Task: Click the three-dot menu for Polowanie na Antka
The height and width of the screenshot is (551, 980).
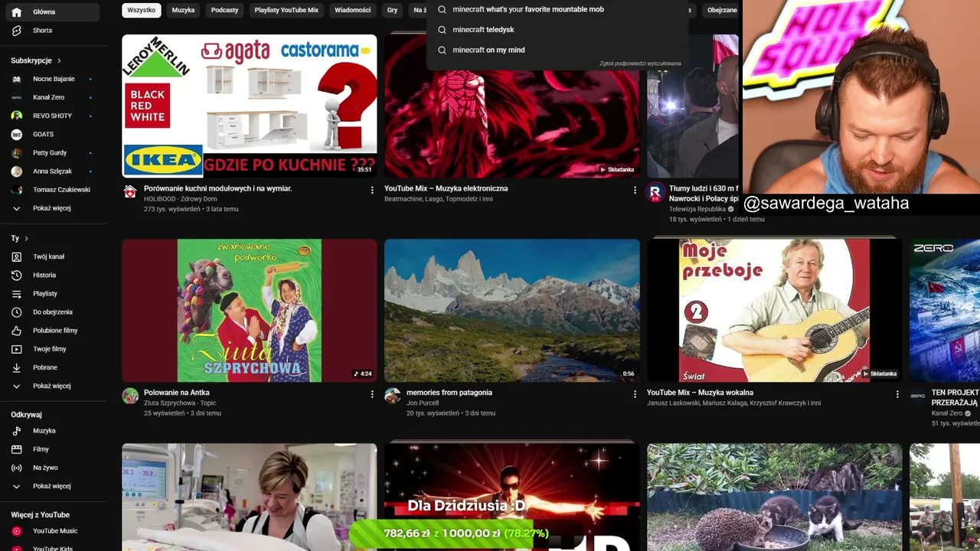Action: (x=372, y=394)
